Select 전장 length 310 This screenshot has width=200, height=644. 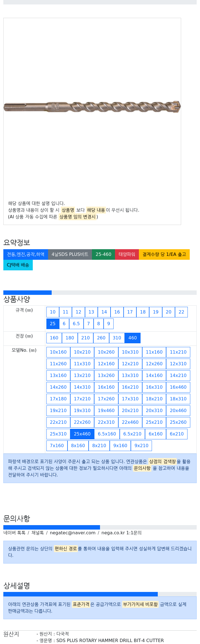[117, 338]
